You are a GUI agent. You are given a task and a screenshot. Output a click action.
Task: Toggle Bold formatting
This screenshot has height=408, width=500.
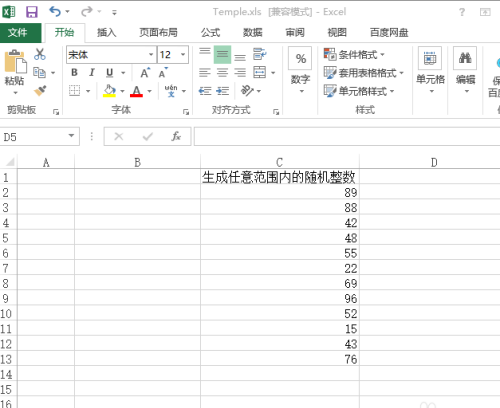click(x=75, y=72)
